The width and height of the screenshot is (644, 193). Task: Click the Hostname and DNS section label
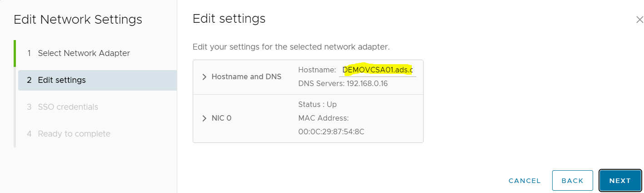click(246, 77)
